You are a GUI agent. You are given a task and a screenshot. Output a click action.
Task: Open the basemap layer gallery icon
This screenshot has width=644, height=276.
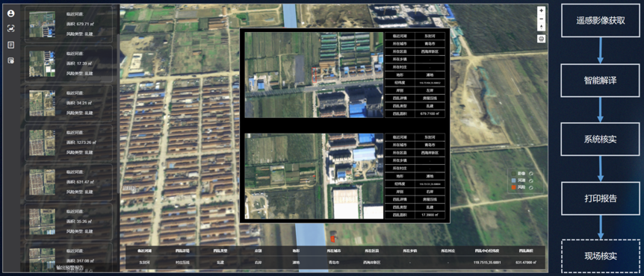(x=542, y=39)
